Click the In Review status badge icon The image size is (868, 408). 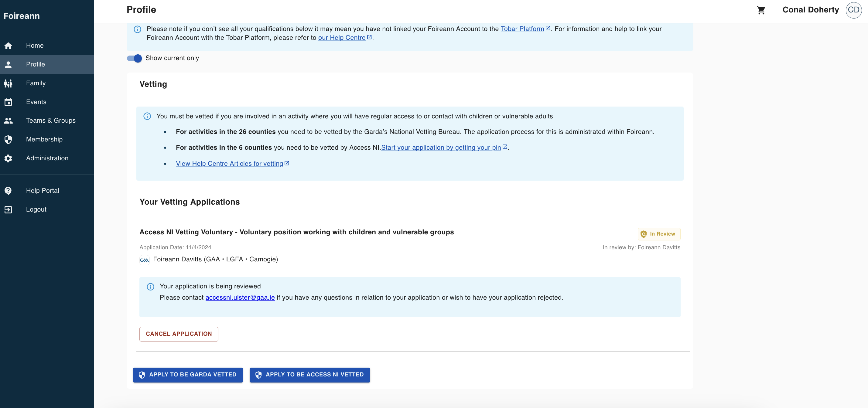644,234
